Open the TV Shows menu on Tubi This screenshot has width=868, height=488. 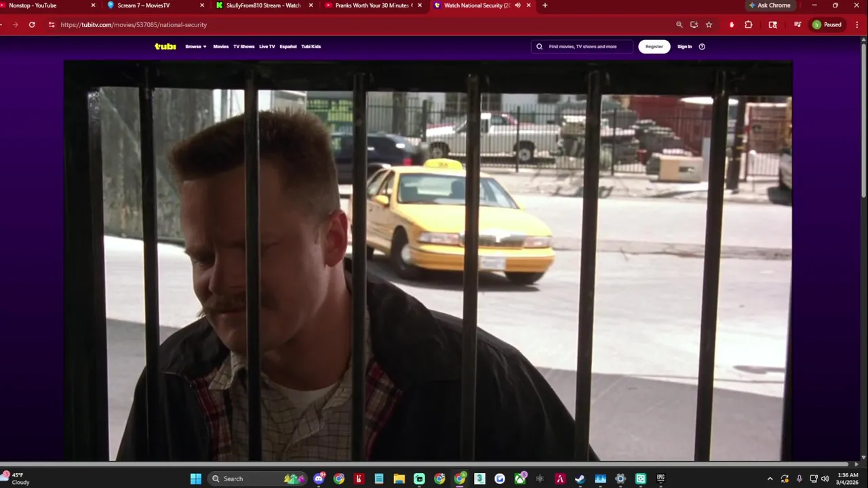tap(244, 47)
